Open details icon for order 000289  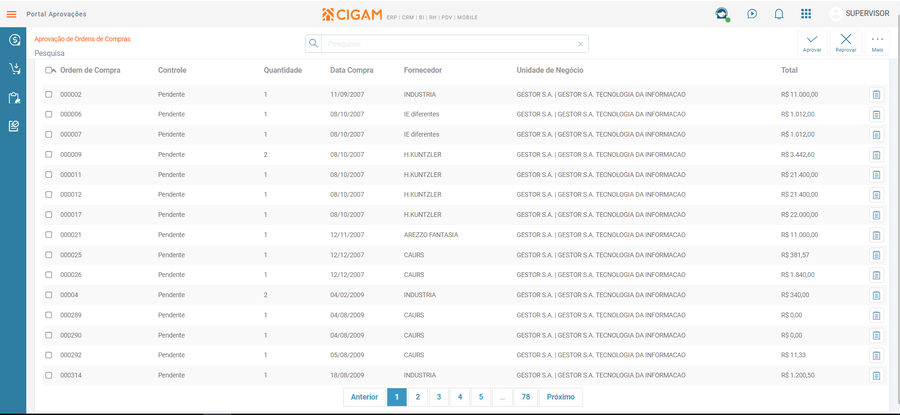876,316
